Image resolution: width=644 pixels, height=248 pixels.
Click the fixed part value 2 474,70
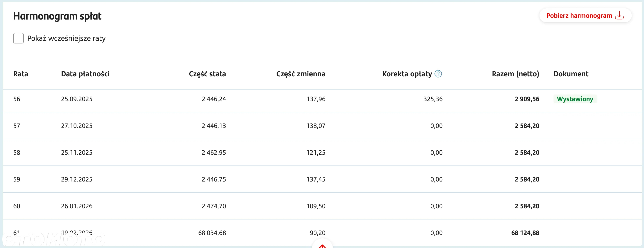pyautogui.click(x=214, y=206)
